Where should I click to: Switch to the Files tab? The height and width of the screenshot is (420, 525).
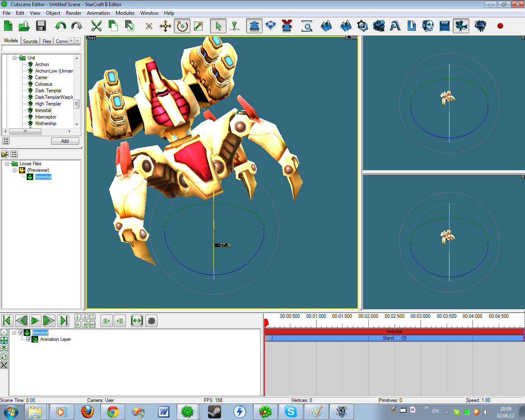tap(47, 41)
